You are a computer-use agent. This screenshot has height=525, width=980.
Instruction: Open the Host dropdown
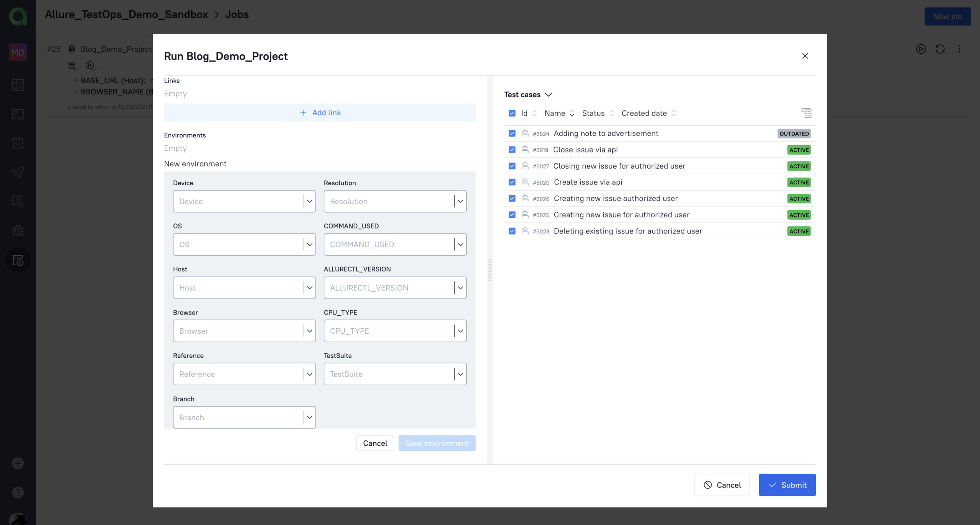244,288
